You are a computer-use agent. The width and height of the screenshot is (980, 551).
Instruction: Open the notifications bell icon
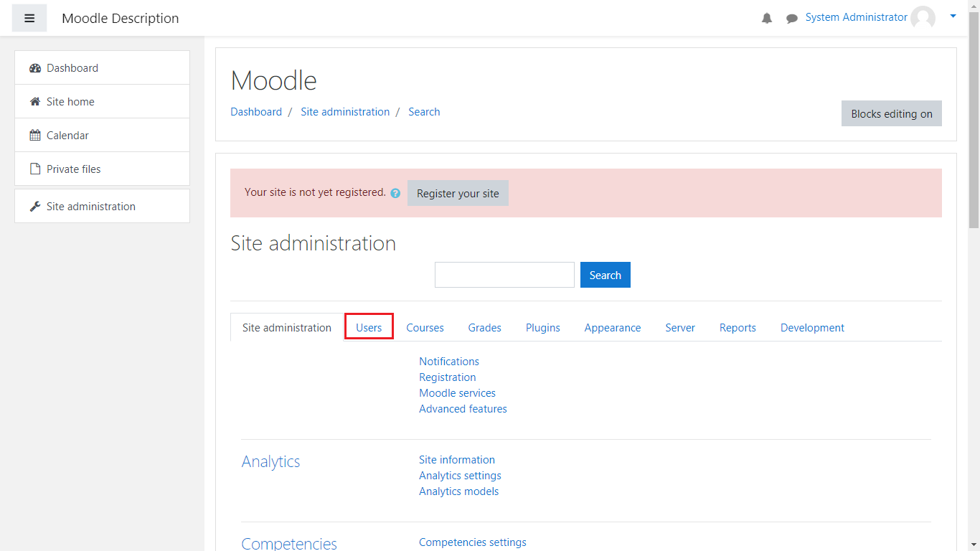767,19
